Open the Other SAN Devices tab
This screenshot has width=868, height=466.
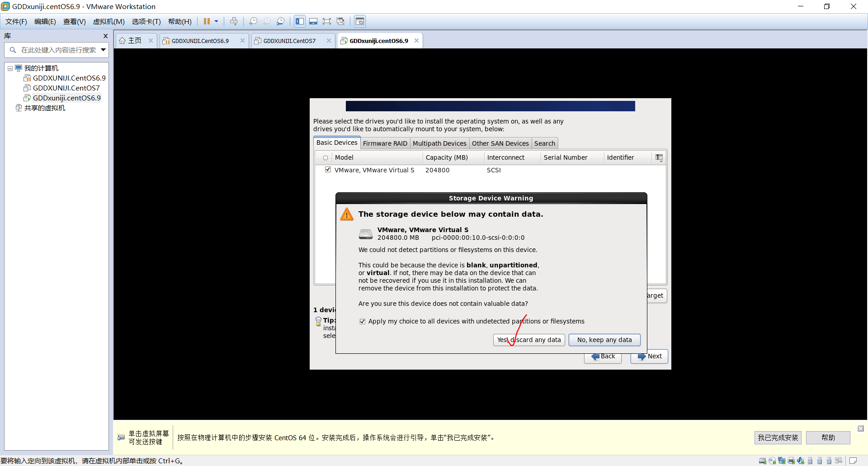500,143
